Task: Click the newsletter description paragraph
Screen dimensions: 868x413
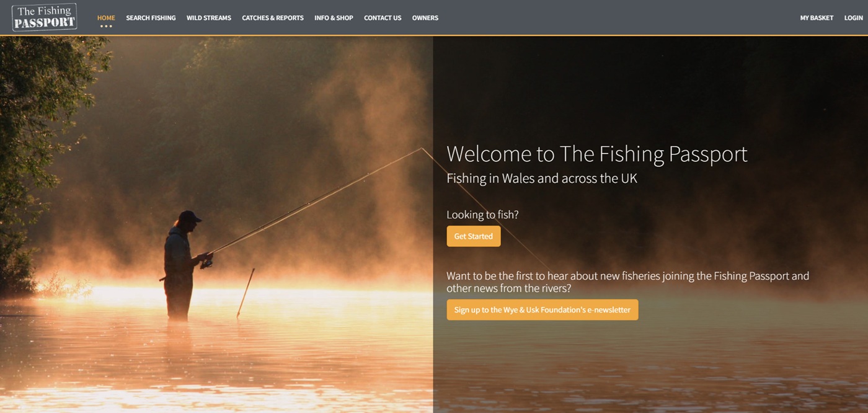Action: 627,282
